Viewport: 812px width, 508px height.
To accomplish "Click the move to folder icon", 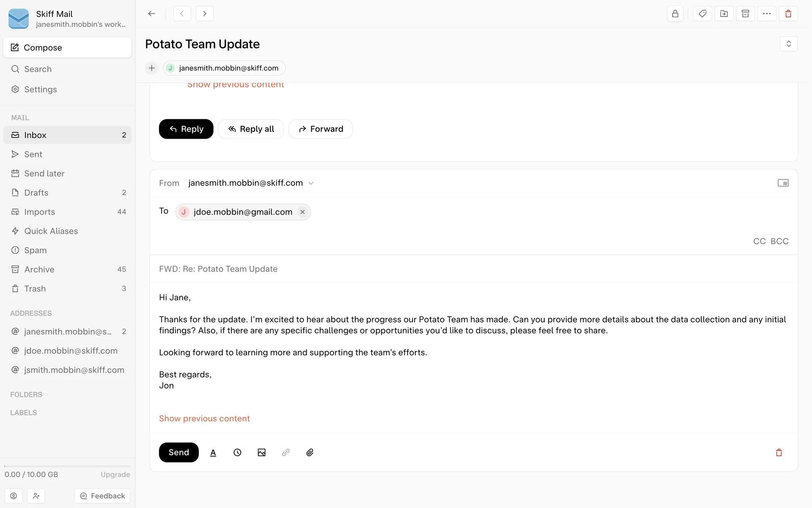I will (724, 14).
